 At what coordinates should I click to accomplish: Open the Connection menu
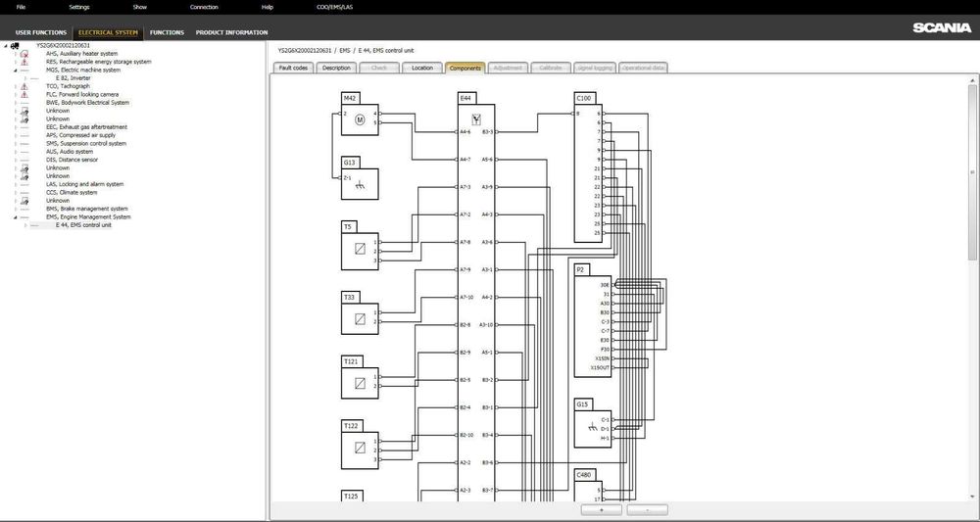tap(204, 8)
